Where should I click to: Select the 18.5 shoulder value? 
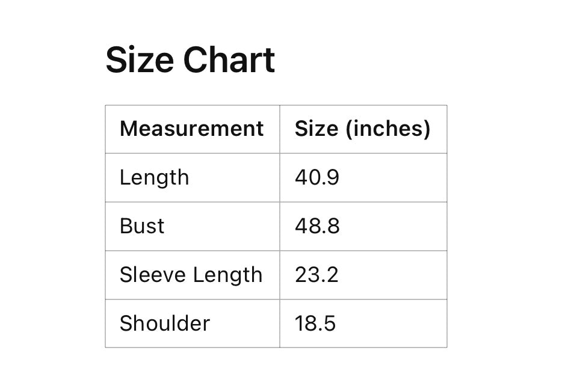[315, 323]
